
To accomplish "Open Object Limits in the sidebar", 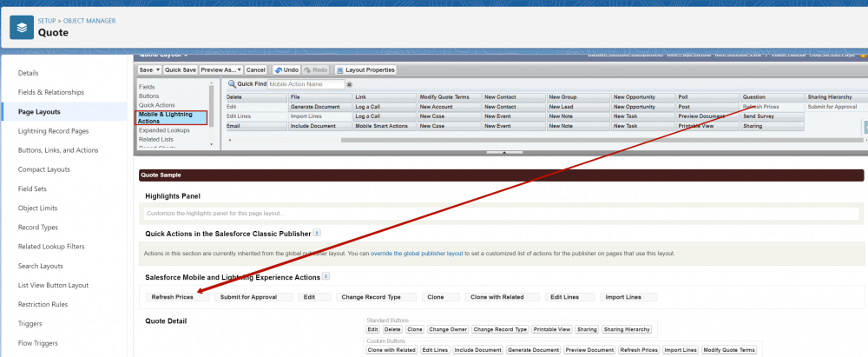I will pyautogui.click(x=37, y=208).
